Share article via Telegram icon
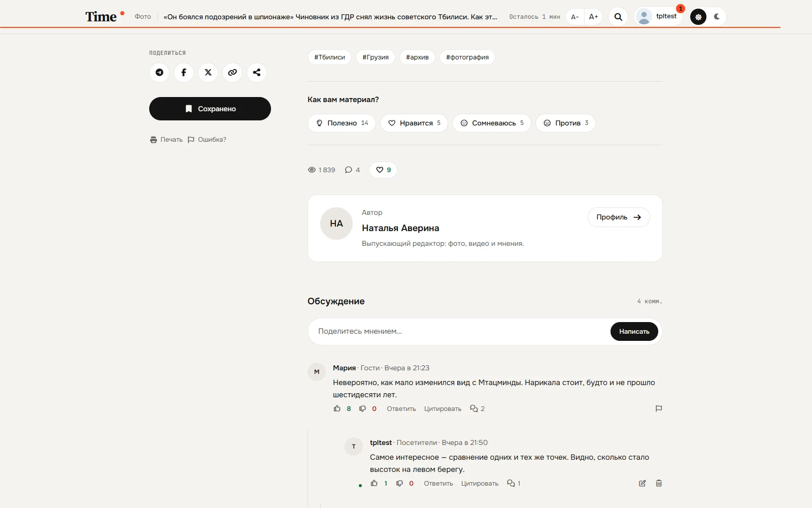The image size is (812, 508). click(159, 73)
